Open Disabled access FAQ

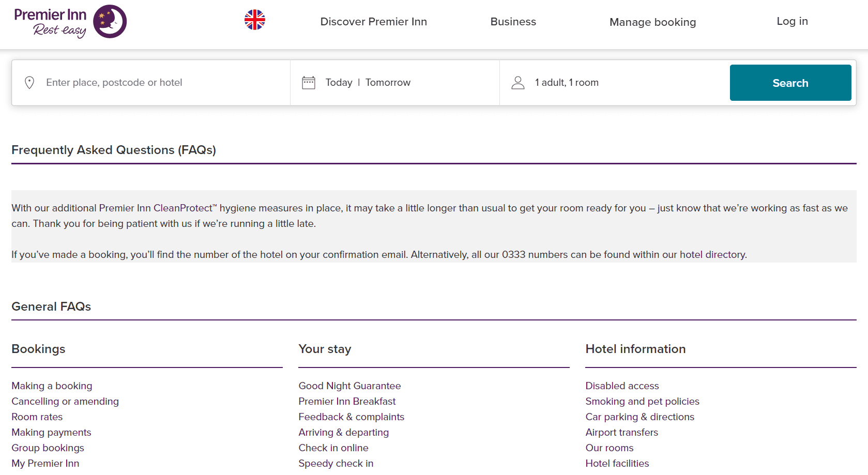pyautogui.click(x=622, y=386)
